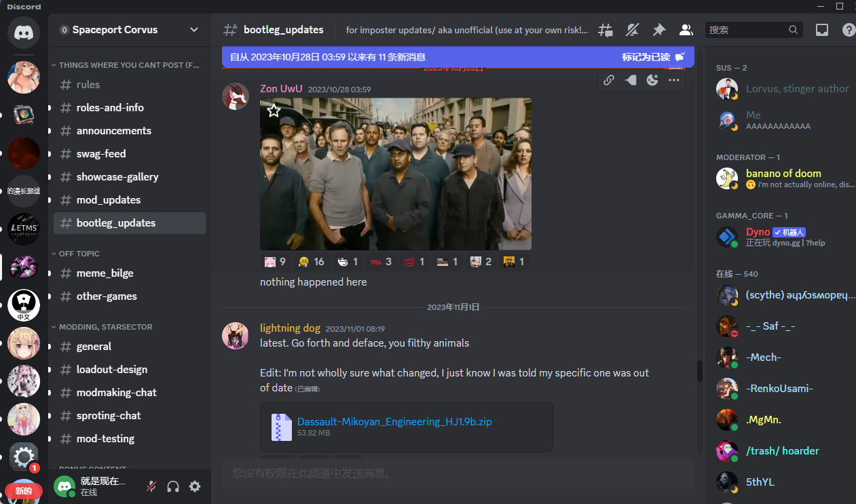
Task: Open user settings gear icon
Action: [x=195, y=486]
